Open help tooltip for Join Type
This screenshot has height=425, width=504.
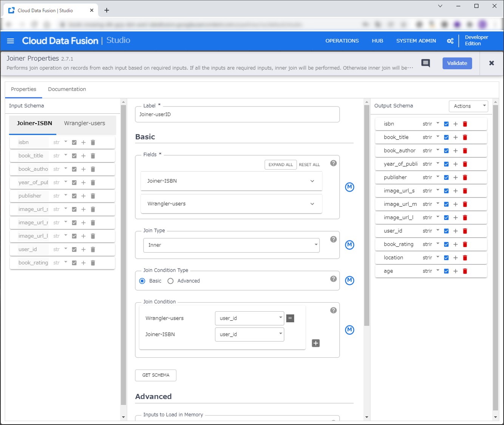coord(333,239)
